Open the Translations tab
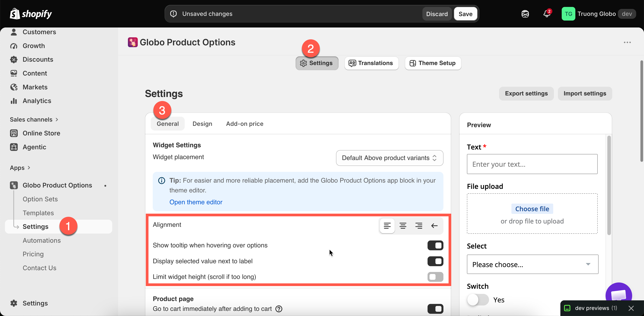The height and width of the screenshot is (316, 644). point(371,63)
